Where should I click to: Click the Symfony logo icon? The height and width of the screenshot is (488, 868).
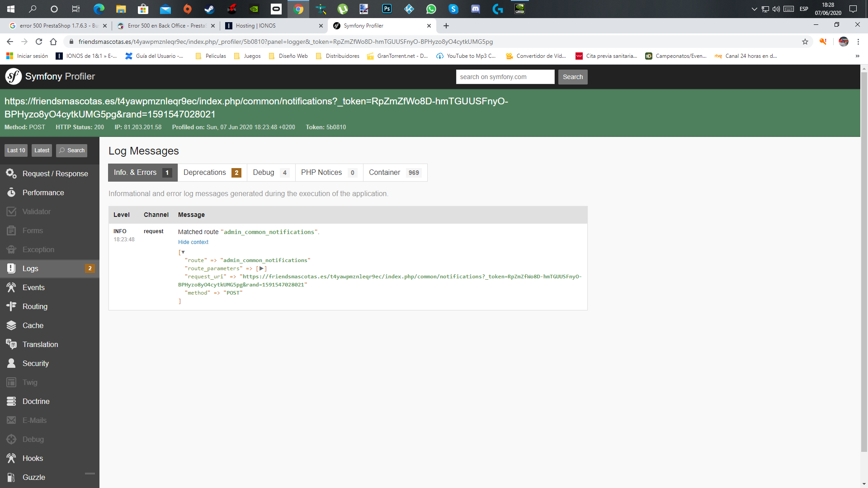(x=14, y=76)
